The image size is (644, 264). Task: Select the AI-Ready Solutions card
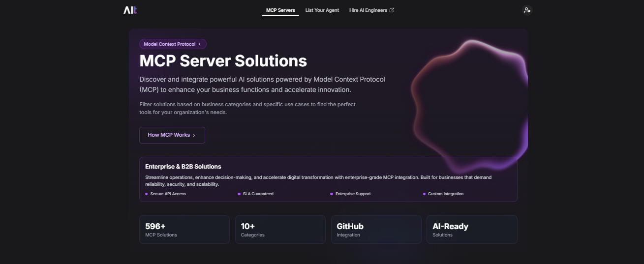471,230
